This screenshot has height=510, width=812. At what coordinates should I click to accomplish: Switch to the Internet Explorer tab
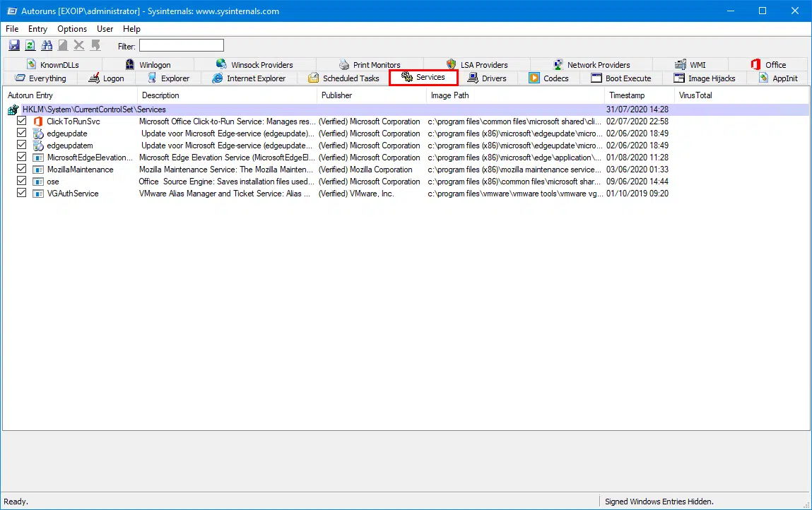(x=249, y=78)
